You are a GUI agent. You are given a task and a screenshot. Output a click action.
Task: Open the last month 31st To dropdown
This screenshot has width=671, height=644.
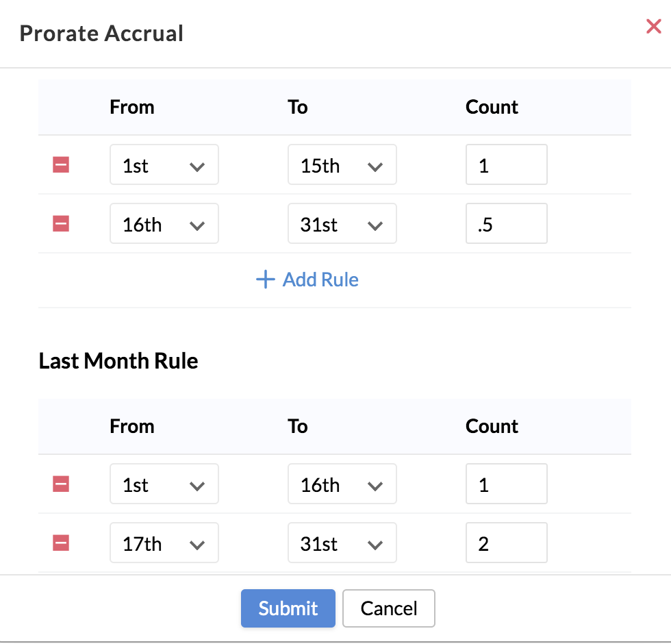click(x=342, y=543)
